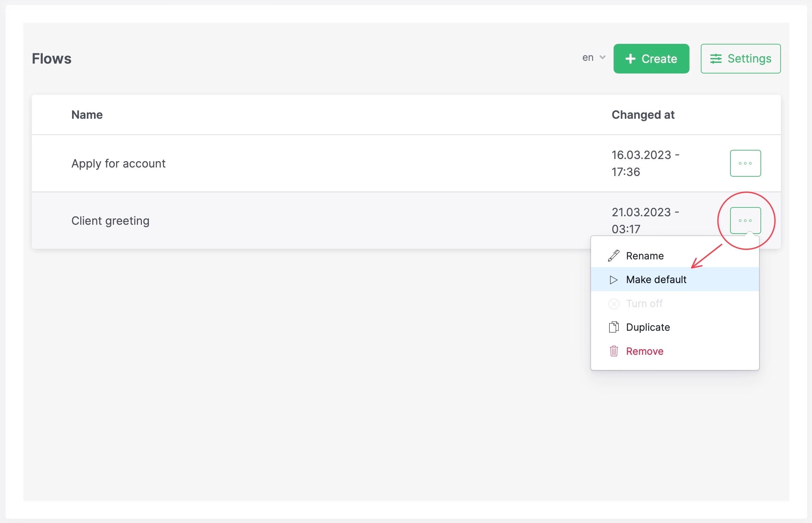Open the Settings button
This screenshot has width=812, height=523.
coord(740,59)
